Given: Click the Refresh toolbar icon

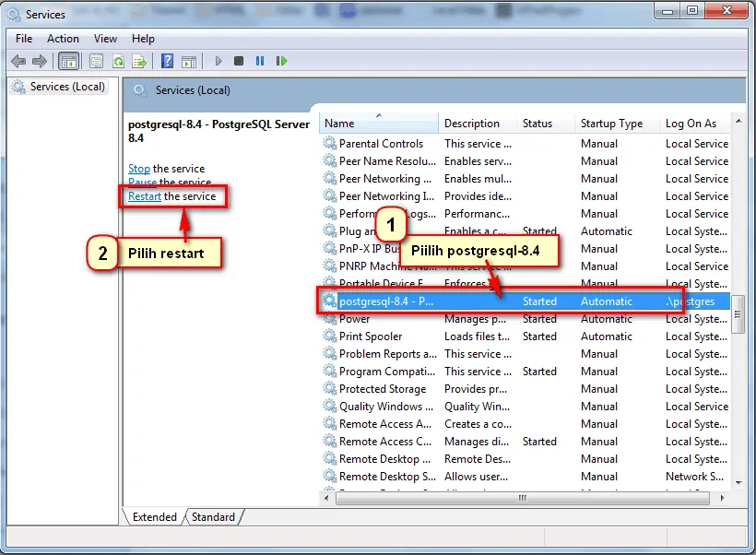Looking at the screenshot, I should [118, 61].
